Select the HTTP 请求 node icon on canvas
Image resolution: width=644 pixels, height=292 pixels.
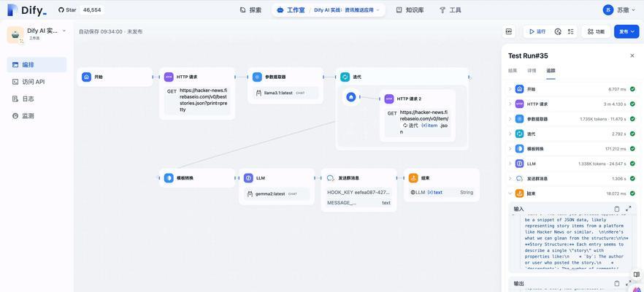169,77
